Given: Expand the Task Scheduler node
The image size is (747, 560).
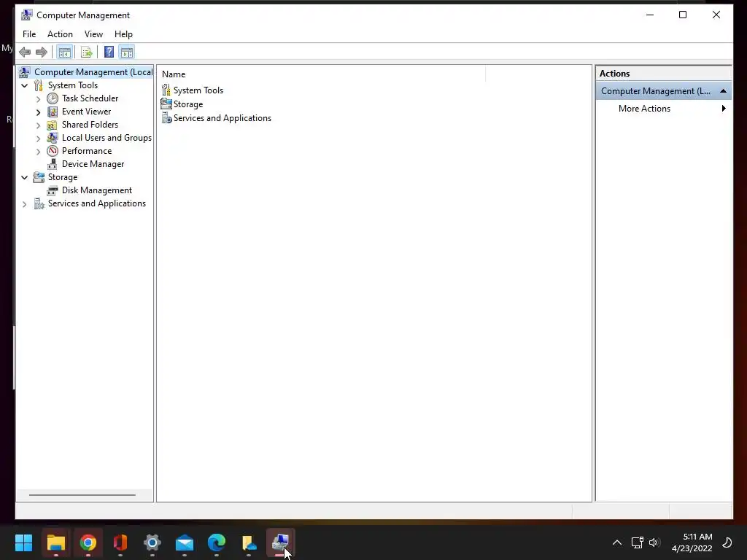Looking at the screenshot, I should 38,99.
